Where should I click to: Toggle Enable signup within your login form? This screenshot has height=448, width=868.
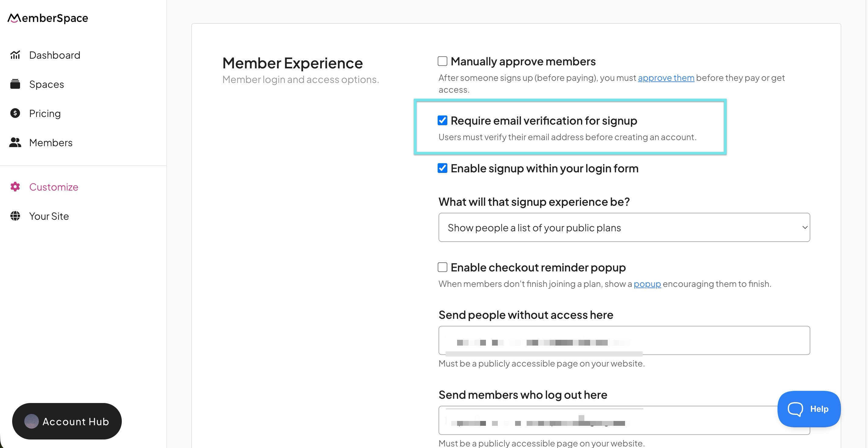tap(443, 168)
